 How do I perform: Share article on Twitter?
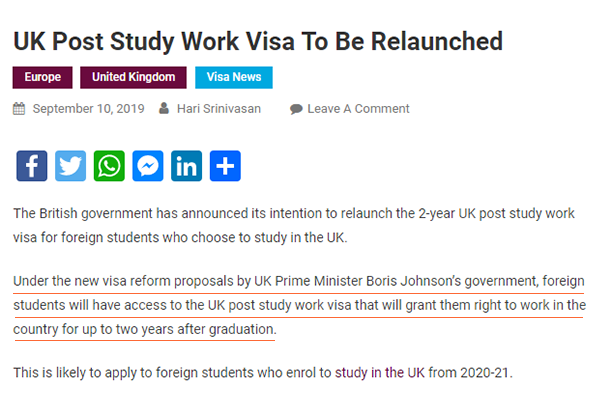[70, 165]
